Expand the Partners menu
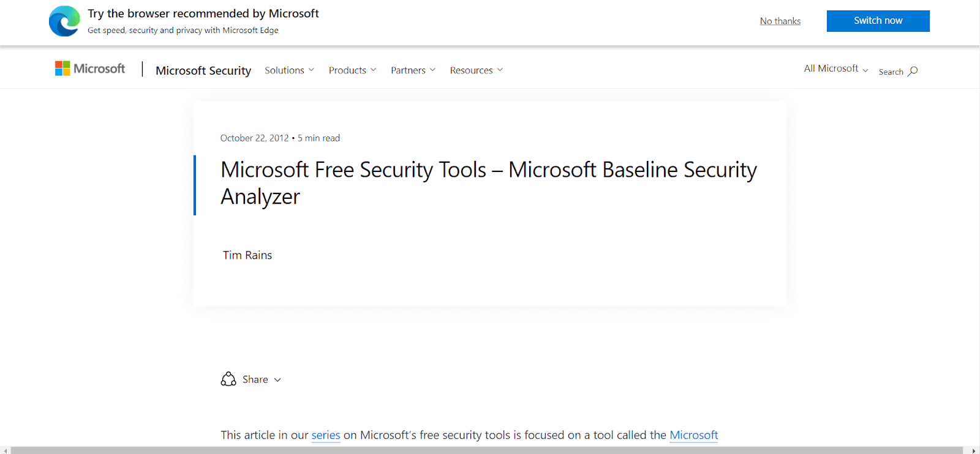This screenshot has height=454, width=980. click(413, 70)
